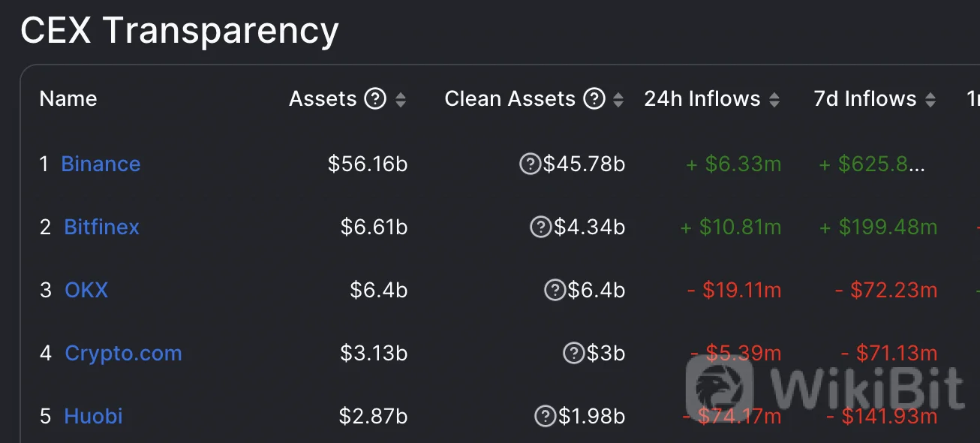Open the Binance exchange link
Image resolution: width=980 pixels, height=443 pixels.
(x=101, y=164)
